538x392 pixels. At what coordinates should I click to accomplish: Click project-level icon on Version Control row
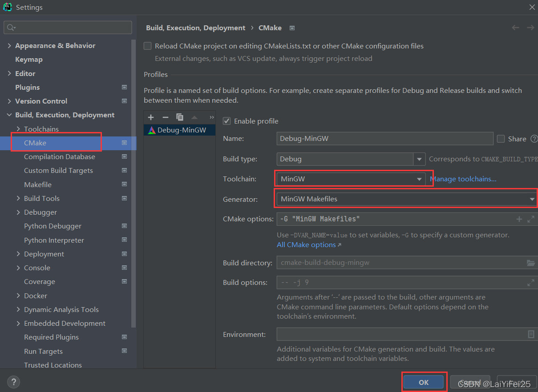(x=124, y=101)
